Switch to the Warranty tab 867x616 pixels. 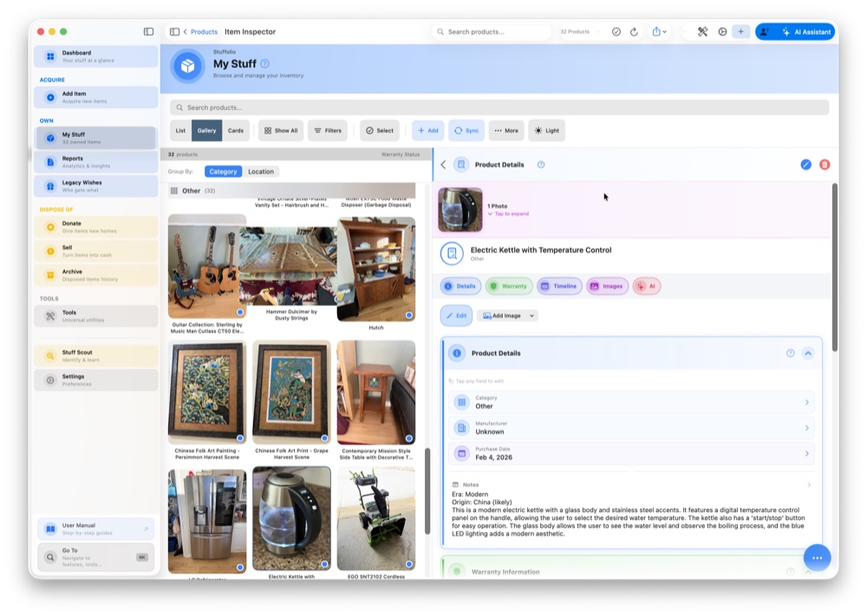click(x=508, y=285)
